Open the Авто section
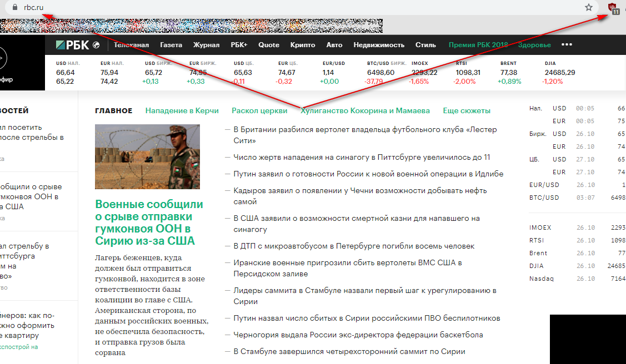Screen dimensions: 626x364 point(334,45)
